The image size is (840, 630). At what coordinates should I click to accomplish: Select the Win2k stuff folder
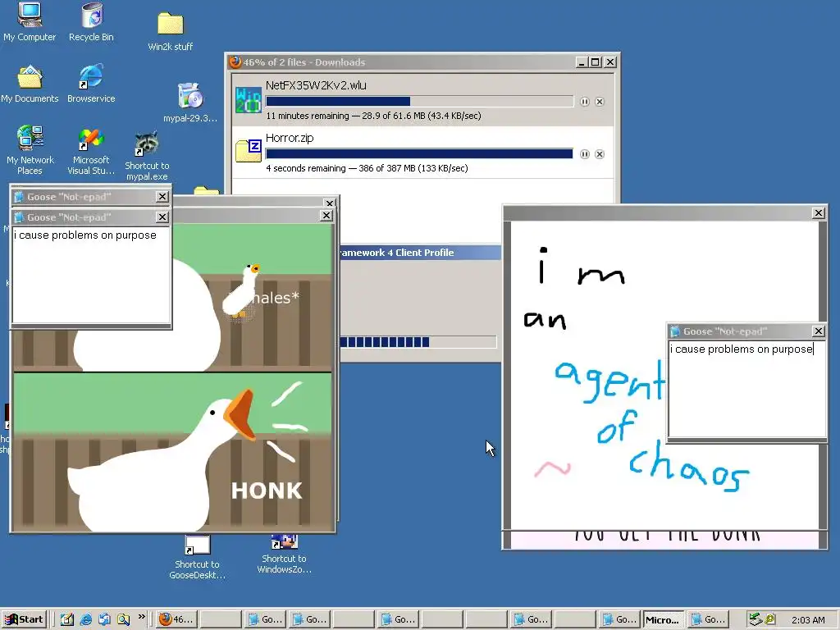(171, 31)
